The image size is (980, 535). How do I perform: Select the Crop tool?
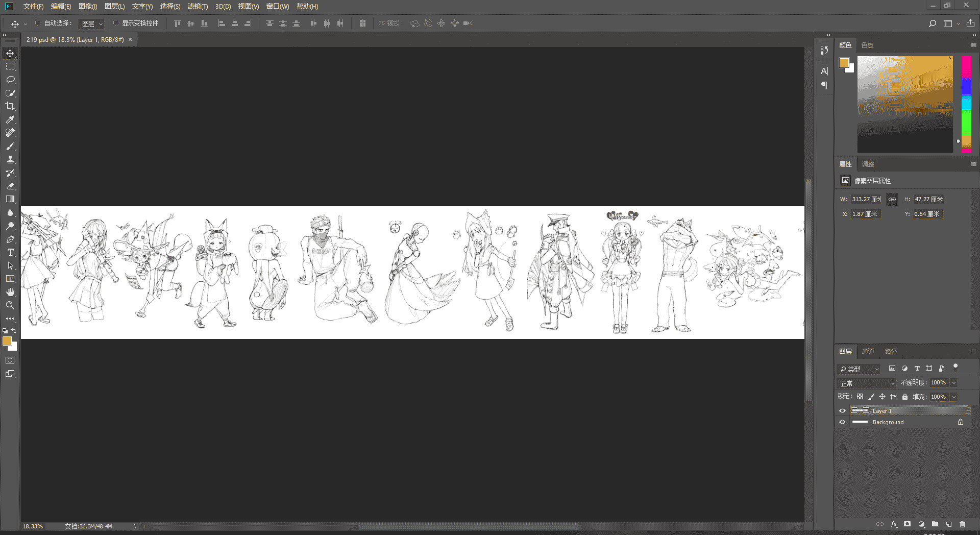click(x=10, y=106)
